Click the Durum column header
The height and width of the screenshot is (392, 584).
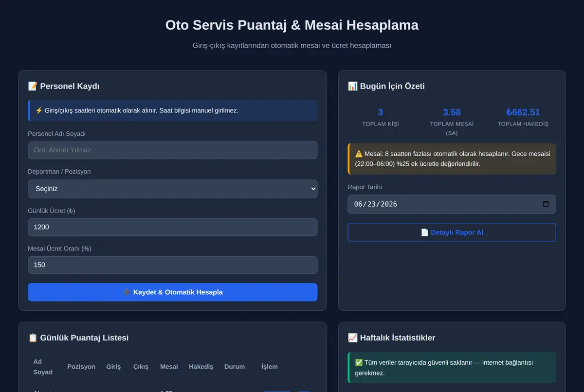[235, 367]
